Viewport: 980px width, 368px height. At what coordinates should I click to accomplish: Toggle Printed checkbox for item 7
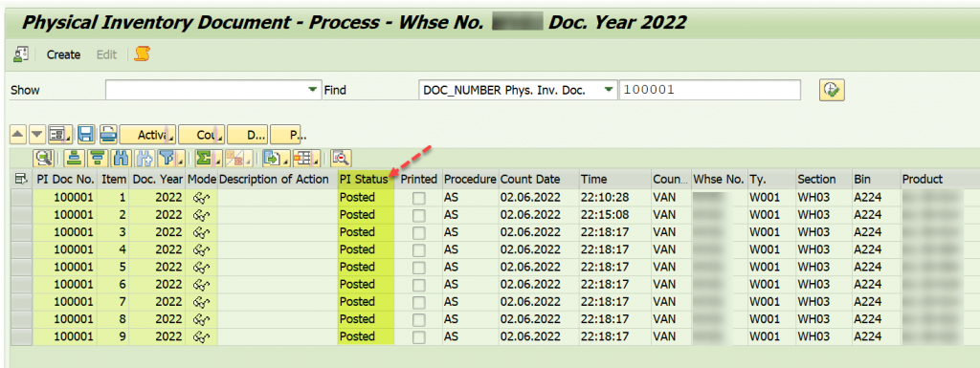(x=419, y=302)
